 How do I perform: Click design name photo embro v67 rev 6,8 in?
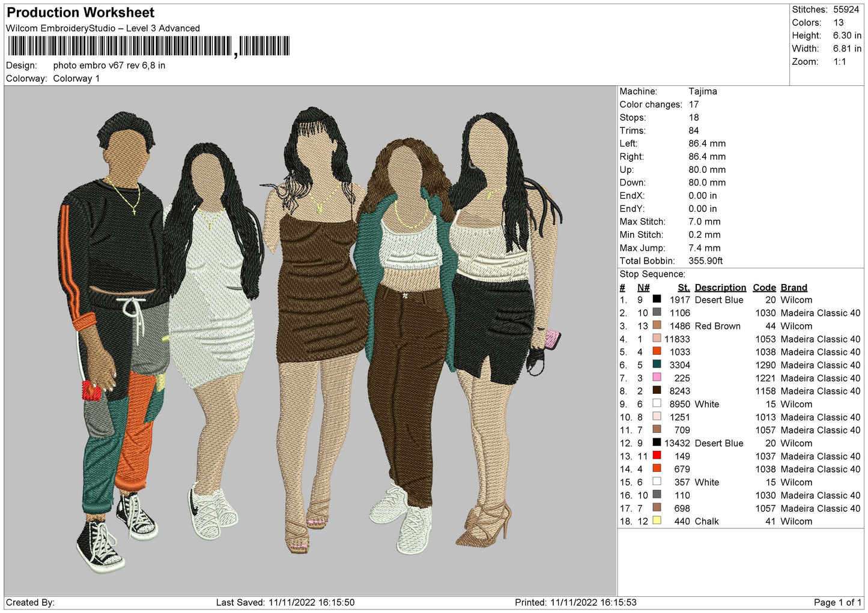pos(109,65)
